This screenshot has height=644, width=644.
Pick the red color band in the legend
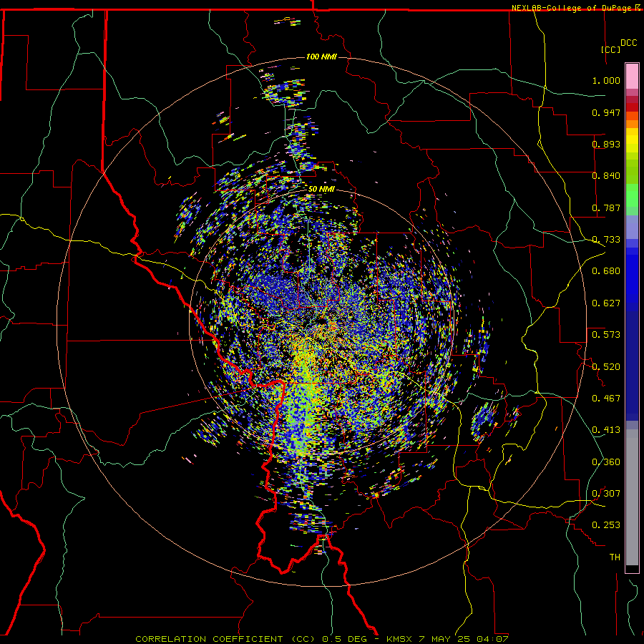[632, 107]
